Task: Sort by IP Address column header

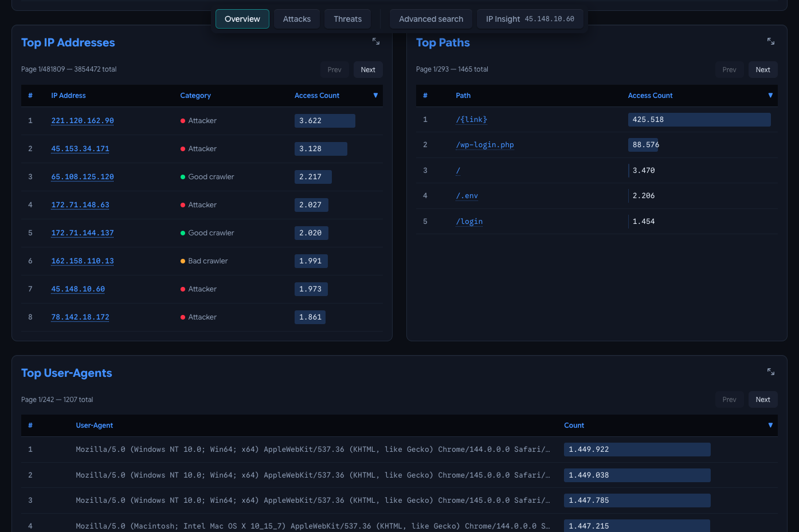Action: [68, 96]
